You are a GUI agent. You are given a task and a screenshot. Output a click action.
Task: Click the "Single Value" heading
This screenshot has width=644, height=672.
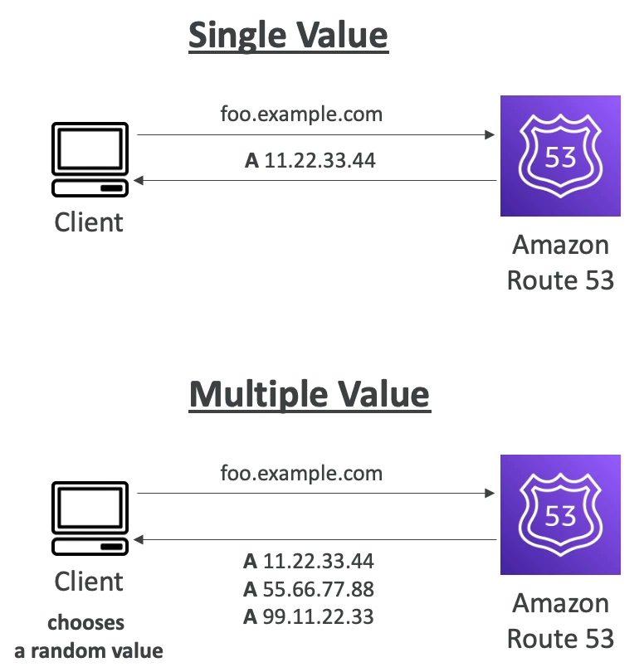[289, 36]
